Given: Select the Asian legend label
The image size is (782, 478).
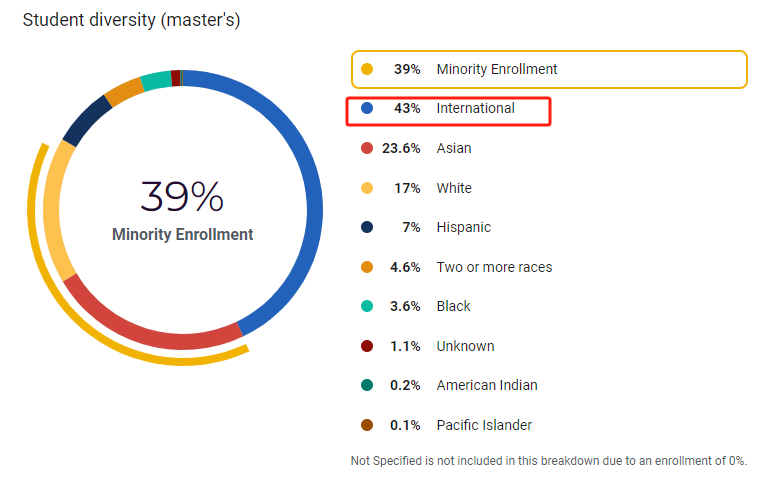Looking at the screenshot, I should [454, 148].
